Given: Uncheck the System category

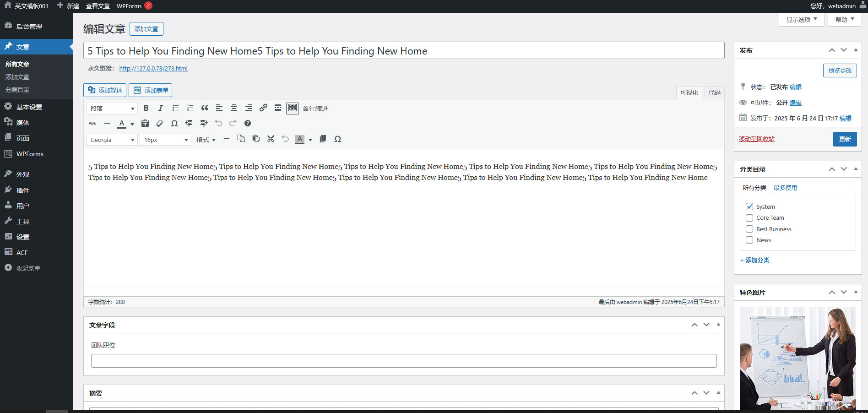Looking at the screenshot, I should click(x=749, y=206).
